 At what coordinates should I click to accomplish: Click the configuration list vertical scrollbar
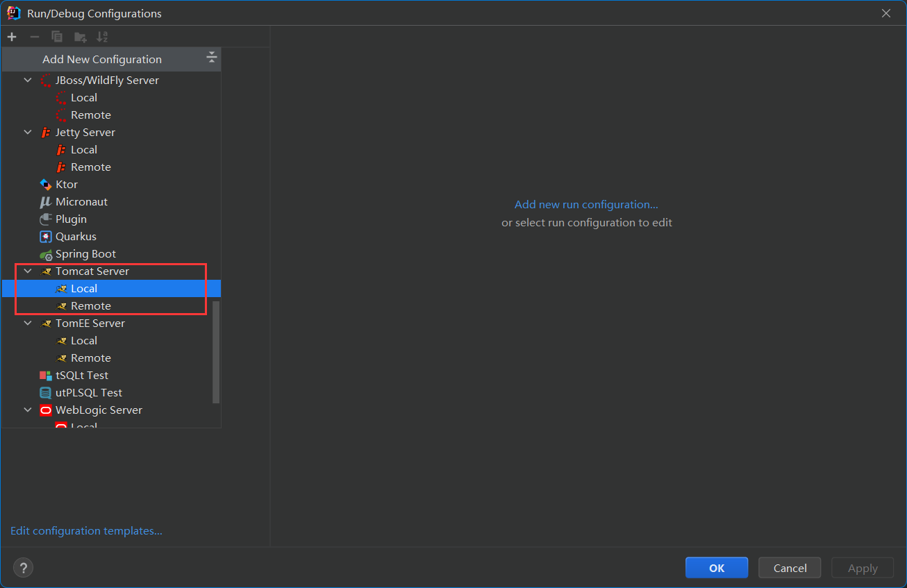pos(216,352)
